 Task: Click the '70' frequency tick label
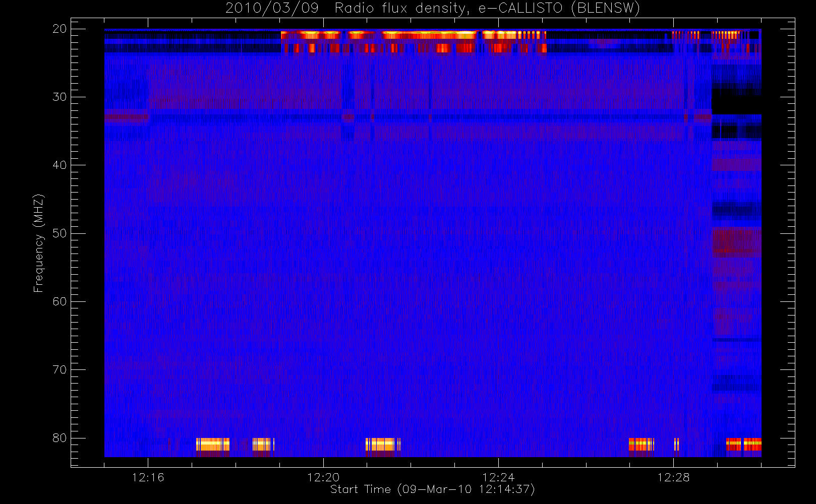click(x=60, y=369)
